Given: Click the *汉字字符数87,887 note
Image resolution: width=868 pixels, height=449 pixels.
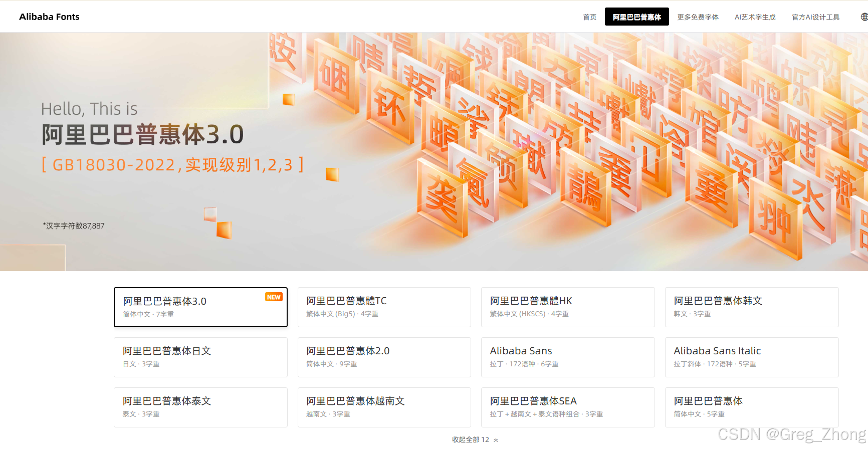Looking at the screenshot, I should pyautogui.click(x=74, y=226).
